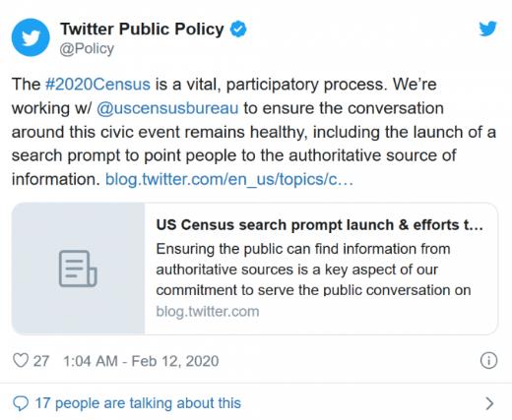The height and width of the screenshot is (420, 512).
Task: Click the article document placeholder icon
Action: pyautogui.click(x=78, y=269)
